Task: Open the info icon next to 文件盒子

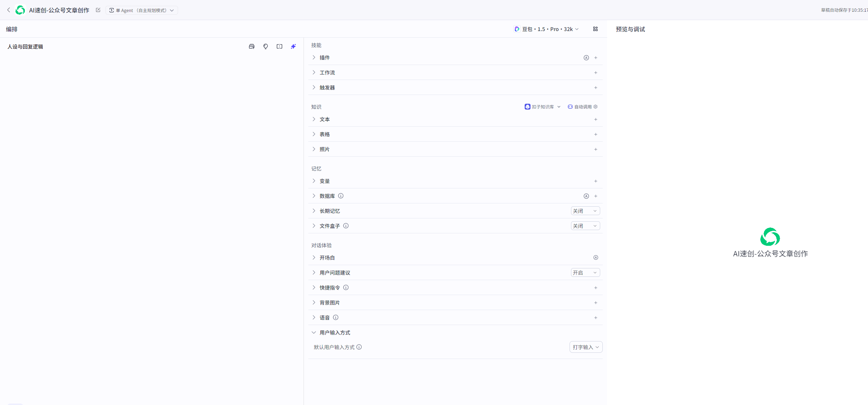Action: pos(346,226)
